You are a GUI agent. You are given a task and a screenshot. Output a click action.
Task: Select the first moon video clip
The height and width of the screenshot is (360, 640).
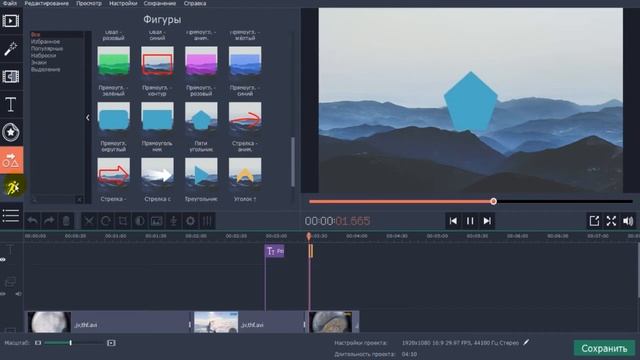pos(109,322)
